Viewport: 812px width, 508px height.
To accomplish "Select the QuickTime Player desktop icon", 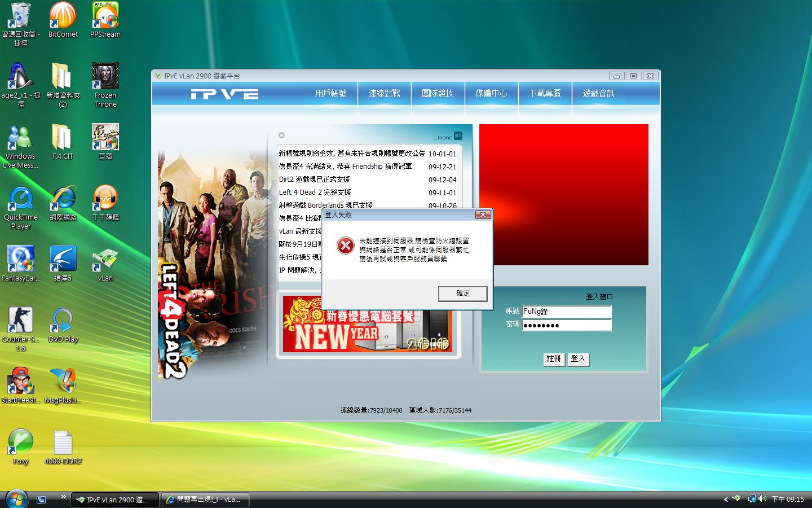I will click(21, 207).
